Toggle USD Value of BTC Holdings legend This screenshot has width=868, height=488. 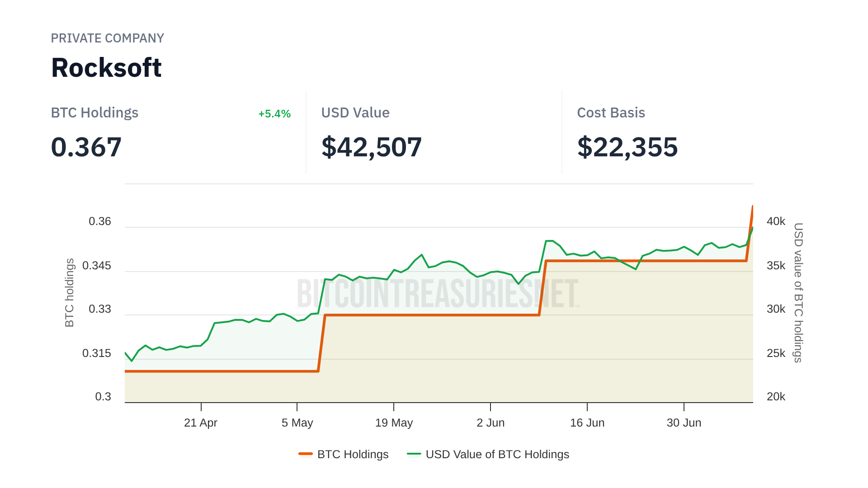point(497,454)
